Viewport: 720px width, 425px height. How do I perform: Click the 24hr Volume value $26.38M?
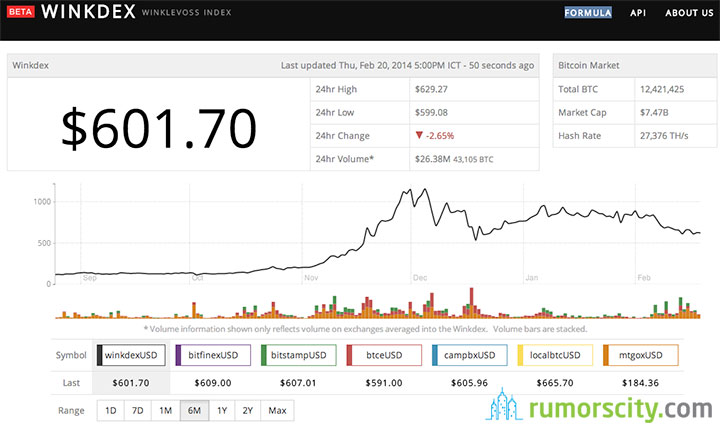433,159
